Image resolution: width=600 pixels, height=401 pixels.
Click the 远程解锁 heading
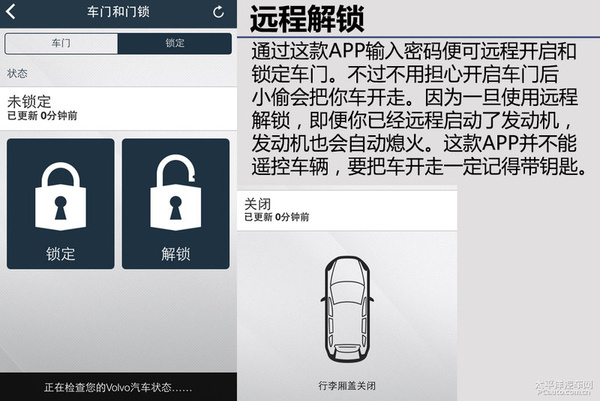pyautogui.click(x=307, y=19)
